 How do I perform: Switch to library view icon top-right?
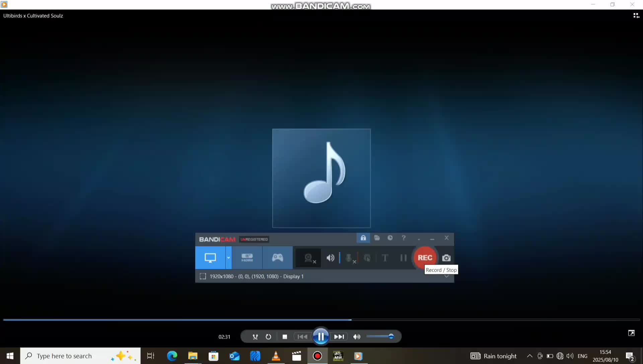pyautogui.click(x=636, y=16)
